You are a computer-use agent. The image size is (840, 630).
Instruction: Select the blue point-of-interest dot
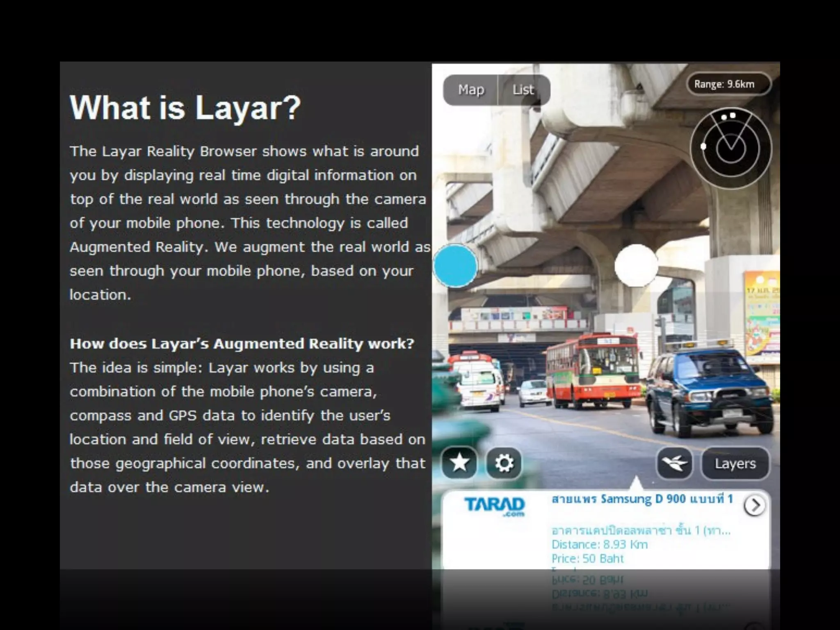point(455,265)
